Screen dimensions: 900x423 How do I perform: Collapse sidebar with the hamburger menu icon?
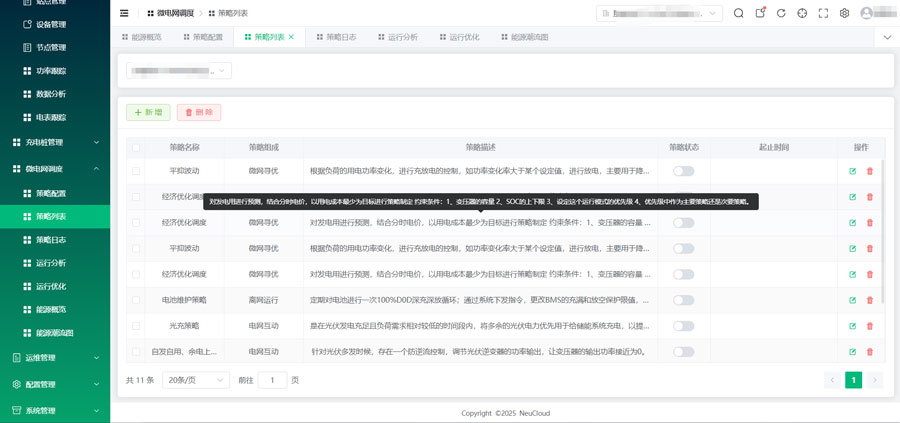pos(124,13)
